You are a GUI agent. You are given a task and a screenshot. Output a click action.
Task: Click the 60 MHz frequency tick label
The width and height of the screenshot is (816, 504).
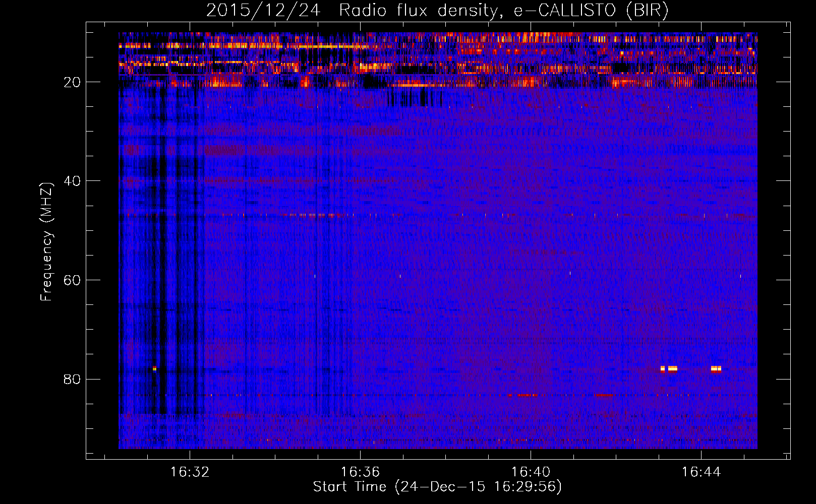pyautogui.click(x=72, y=280)
